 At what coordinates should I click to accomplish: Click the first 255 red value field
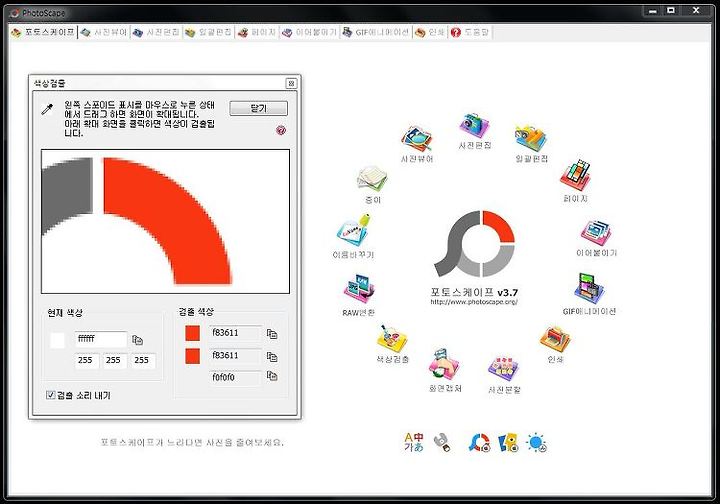[86, 361]
